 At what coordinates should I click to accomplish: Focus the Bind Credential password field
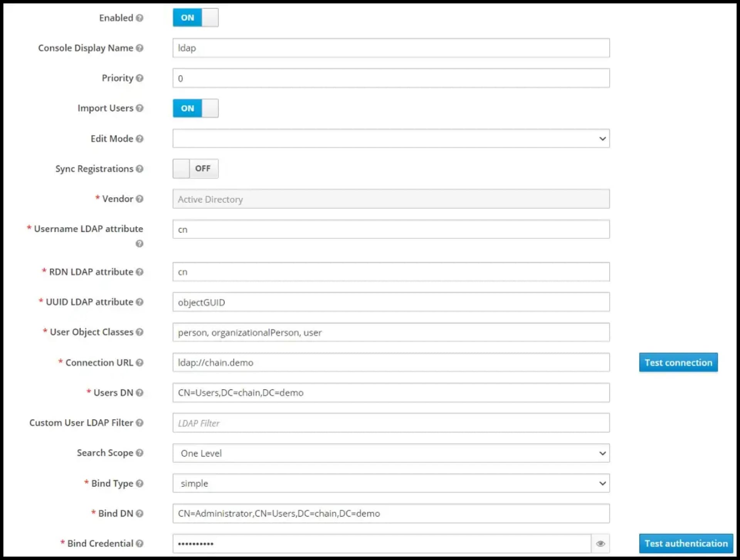pyautogui.click(x=382, y=543)
